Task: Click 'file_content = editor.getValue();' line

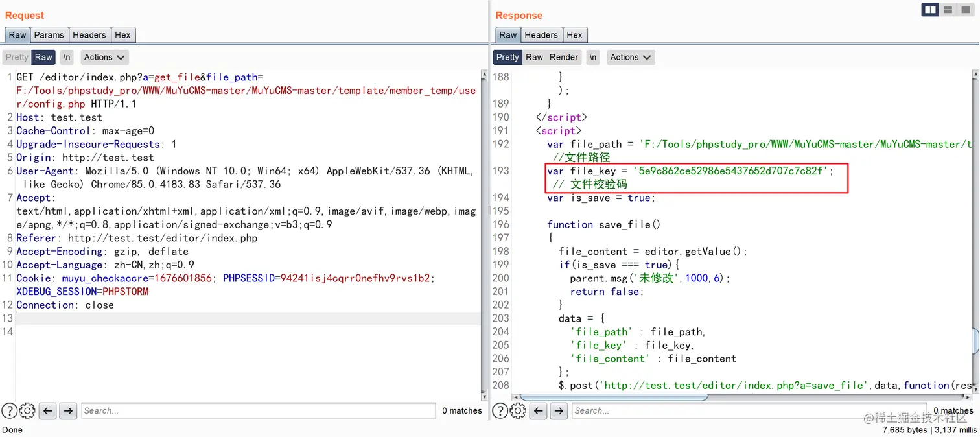Action: click(653, 252)
